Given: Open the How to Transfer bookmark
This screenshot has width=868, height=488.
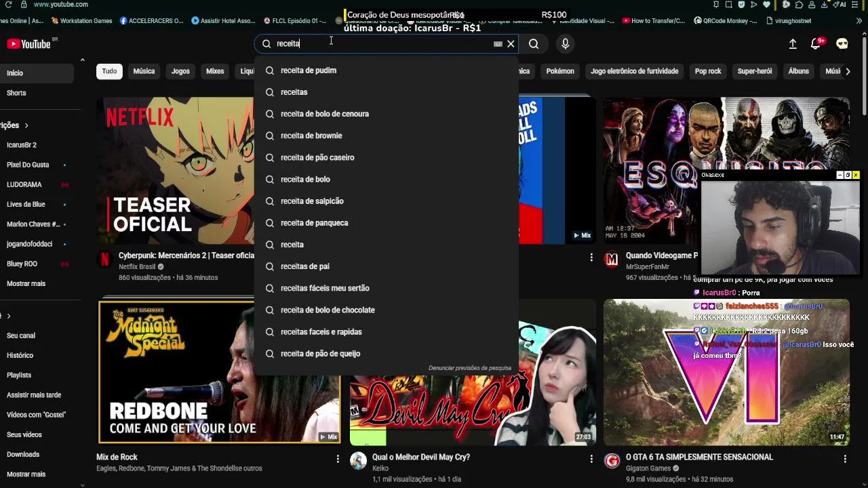Looking at the screenshot, I should tap(653, 21).
